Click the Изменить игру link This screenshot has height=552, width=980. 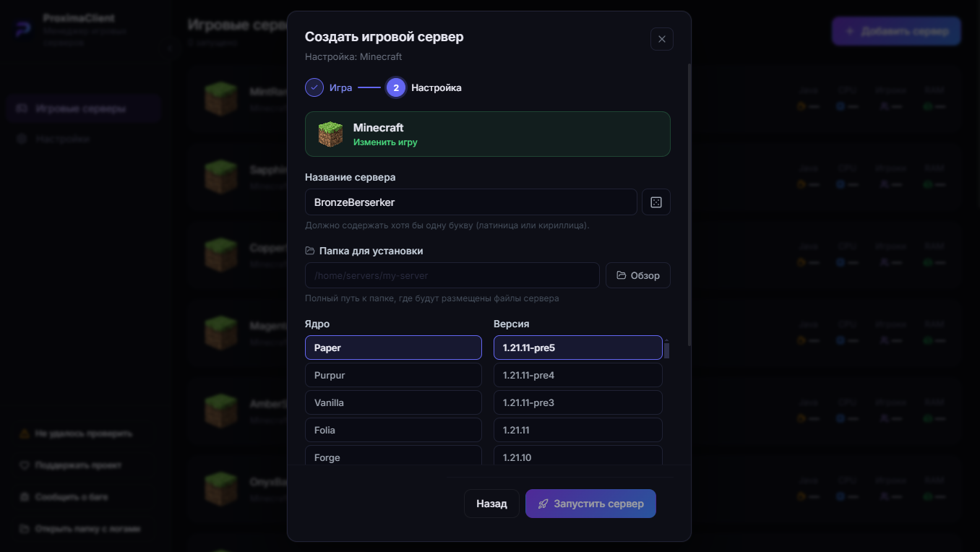[385, 142]
